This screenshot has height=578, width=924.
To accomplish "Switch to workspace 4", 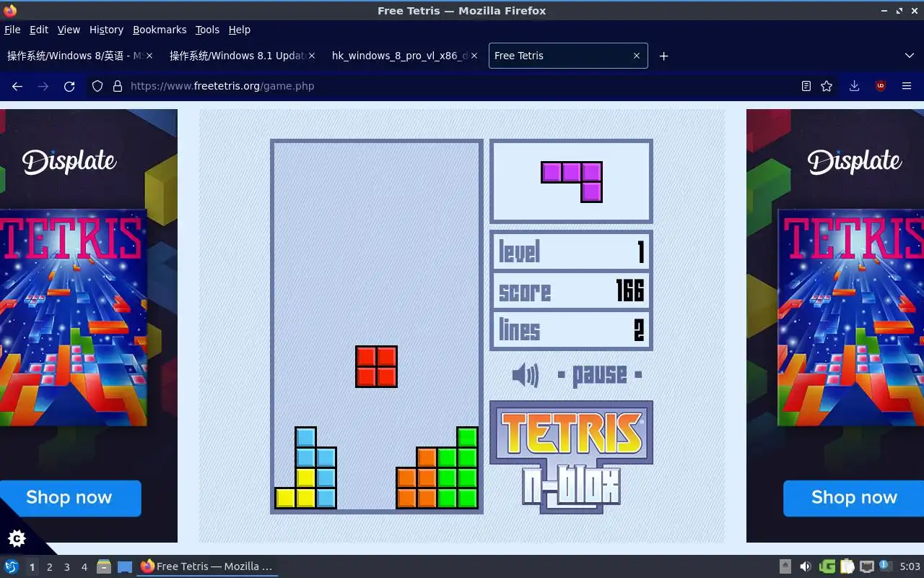I will click(x=84, y=567).
